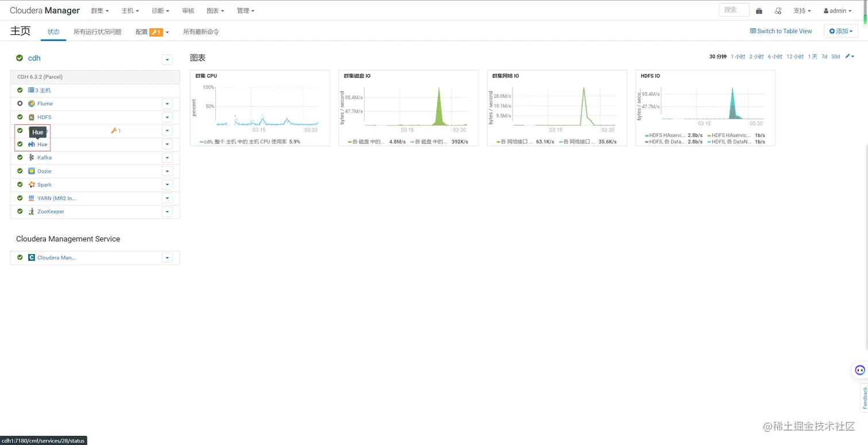868x445 pixels.
Task: Click the Oozie service icon
Action: pyautogui.click(x=32, y=171)
